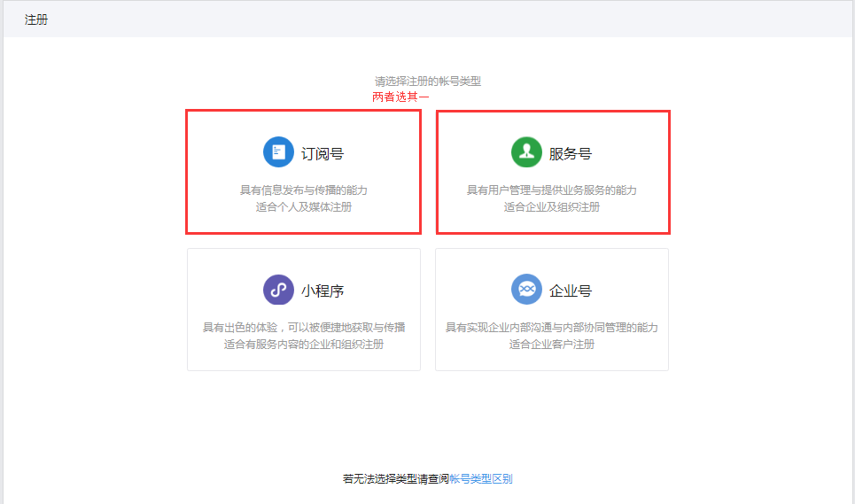Click the blue 订阅号 document icon
This screenshot has height=504, width=855.
click(x=278, y=152)
